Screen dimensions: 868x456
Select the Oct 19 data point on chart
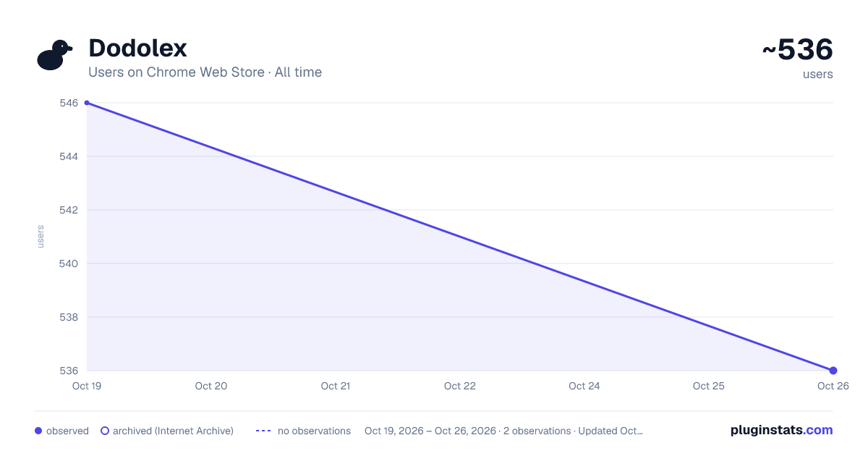tap(87, 103)
